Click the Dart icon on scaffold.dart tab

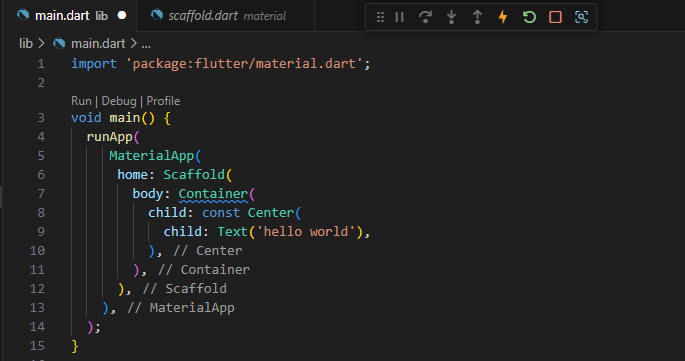coord(157,15)
